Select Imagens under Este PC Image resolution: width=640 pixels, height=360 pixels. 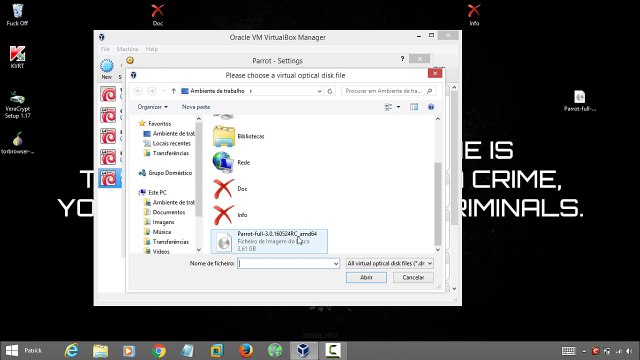click(x=159, y=222)
